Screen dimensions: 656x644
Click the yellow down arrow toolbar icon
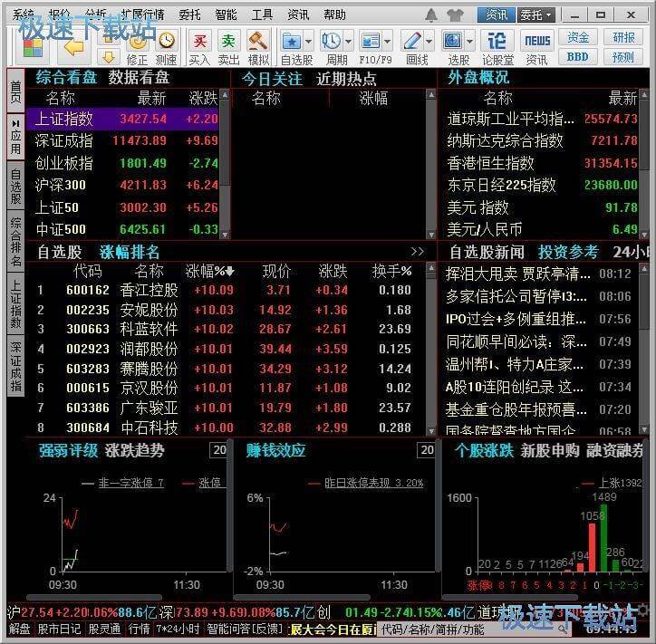click(109, 57)
